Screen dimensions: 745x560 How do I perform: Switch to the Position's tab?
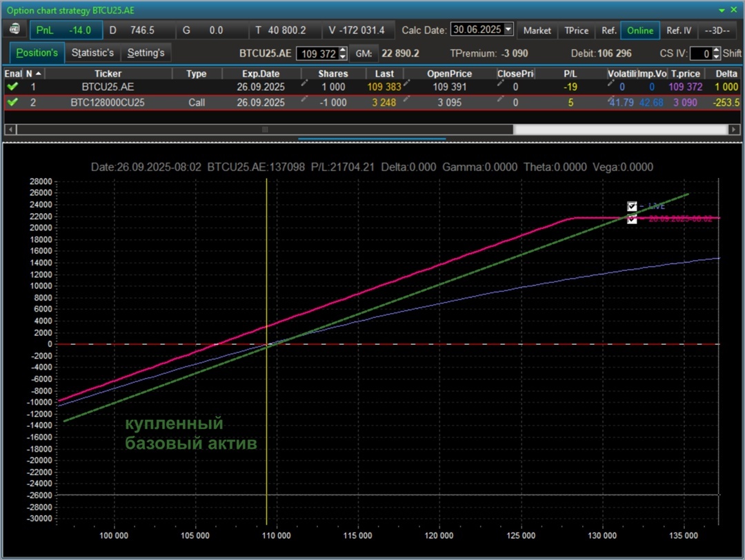coord(37,52)
